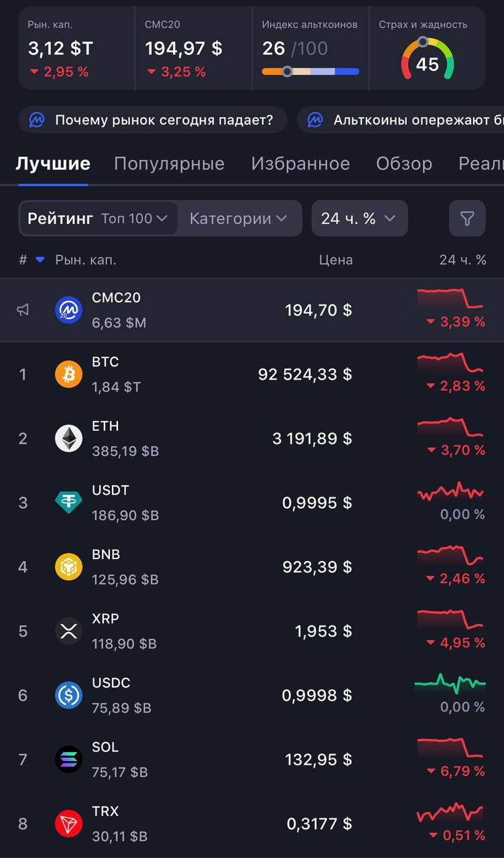504x858 pixels.
Task: Expand the Топ 100 dropdown
Action: click(135, 219)
